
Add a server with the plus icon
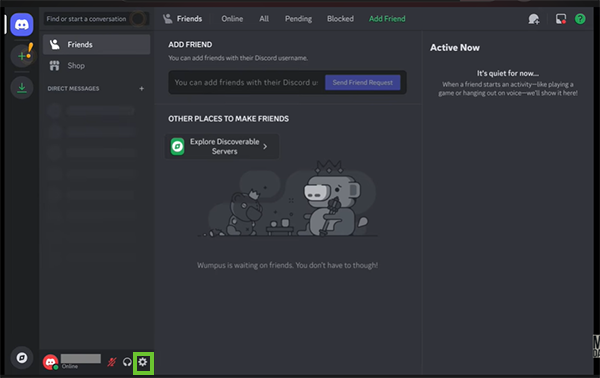(22, 56)
